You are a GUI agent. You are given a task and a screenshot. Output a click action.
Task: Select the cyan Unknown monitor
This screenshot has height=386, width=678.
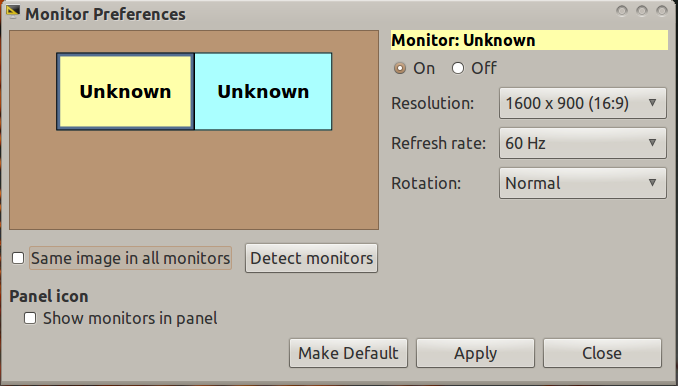tap(263, 91)
